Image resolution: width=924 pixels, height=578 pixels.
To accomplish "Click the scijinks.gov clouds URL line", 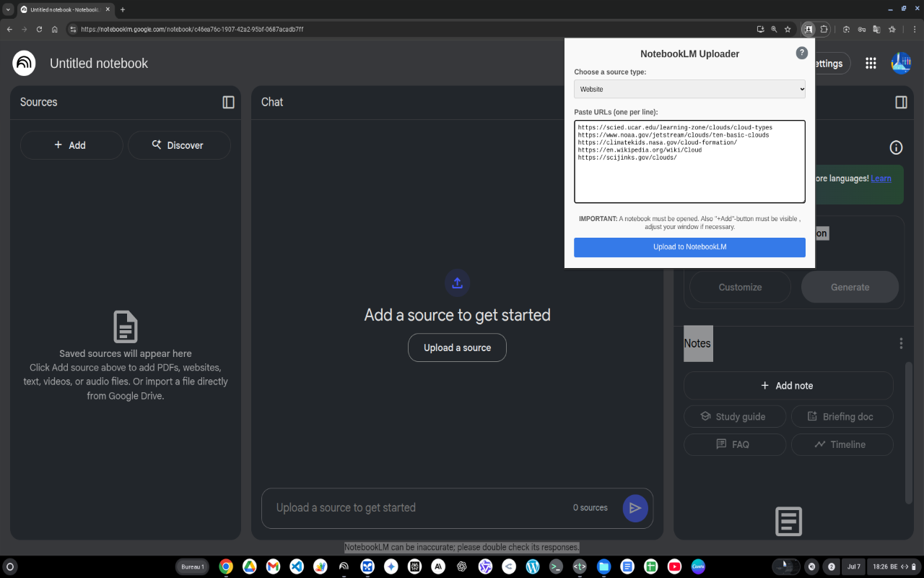I will [x=627, y=158].
